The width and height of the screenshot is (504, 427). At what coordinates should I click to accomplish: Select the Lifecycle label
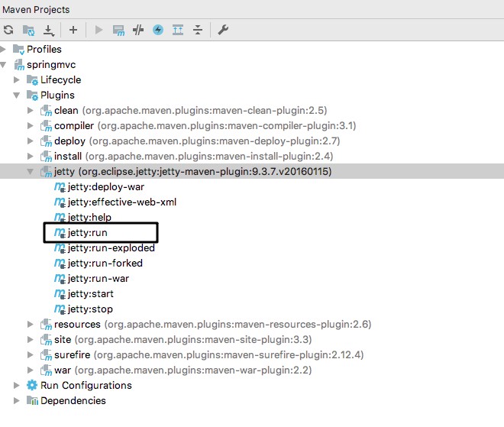point(61,79)
